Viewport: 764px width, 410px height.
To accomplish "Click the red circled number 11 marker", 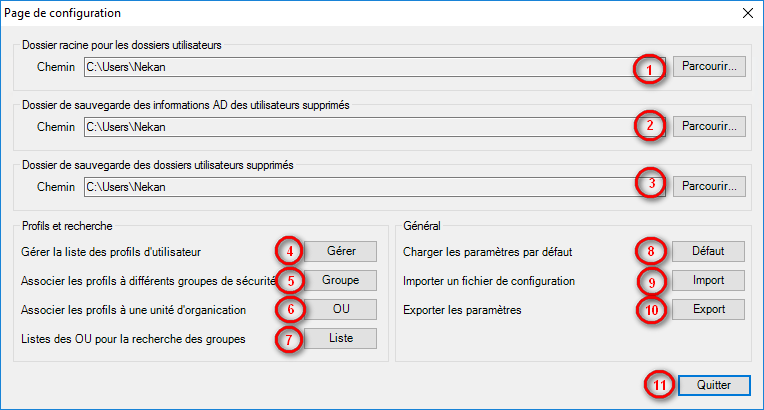I will (659, 385).
